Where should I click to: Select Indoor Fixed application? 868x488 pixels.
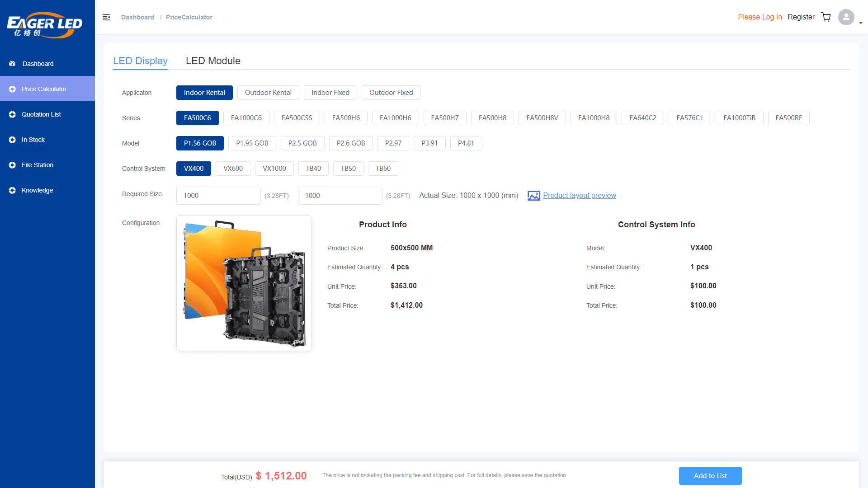point(330,93)
